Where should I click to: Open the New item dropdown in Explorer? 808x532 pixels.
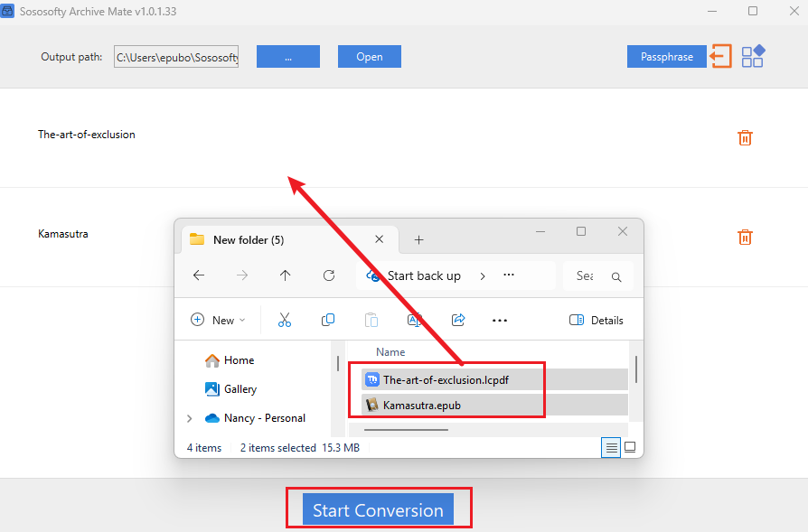click(x=218, y=320)
